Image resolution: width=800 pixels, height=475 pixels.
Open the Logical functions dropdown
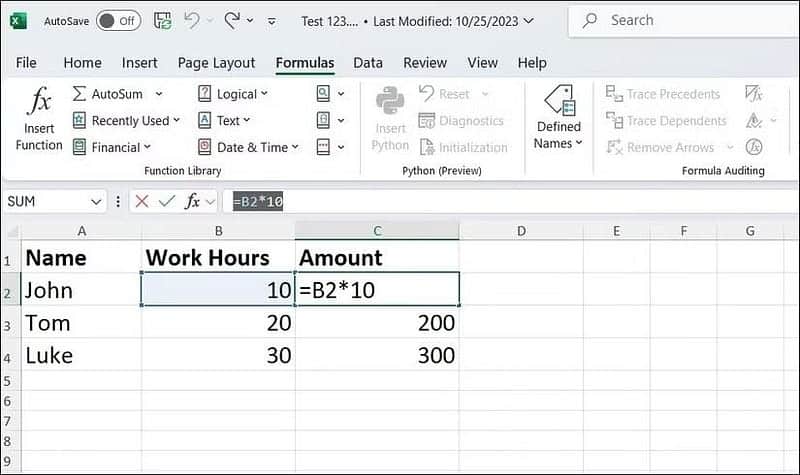(233, 94)
